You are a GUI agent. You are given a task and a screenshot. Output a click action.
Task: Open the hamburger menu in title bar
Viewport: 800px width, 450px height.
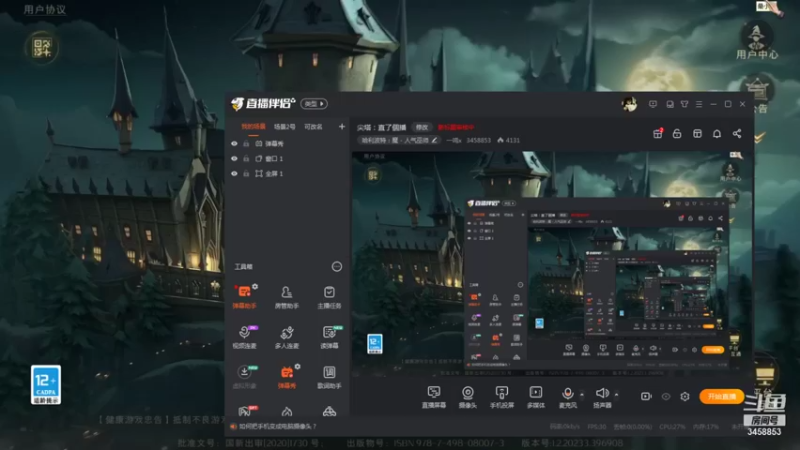(x=699, y=104)
